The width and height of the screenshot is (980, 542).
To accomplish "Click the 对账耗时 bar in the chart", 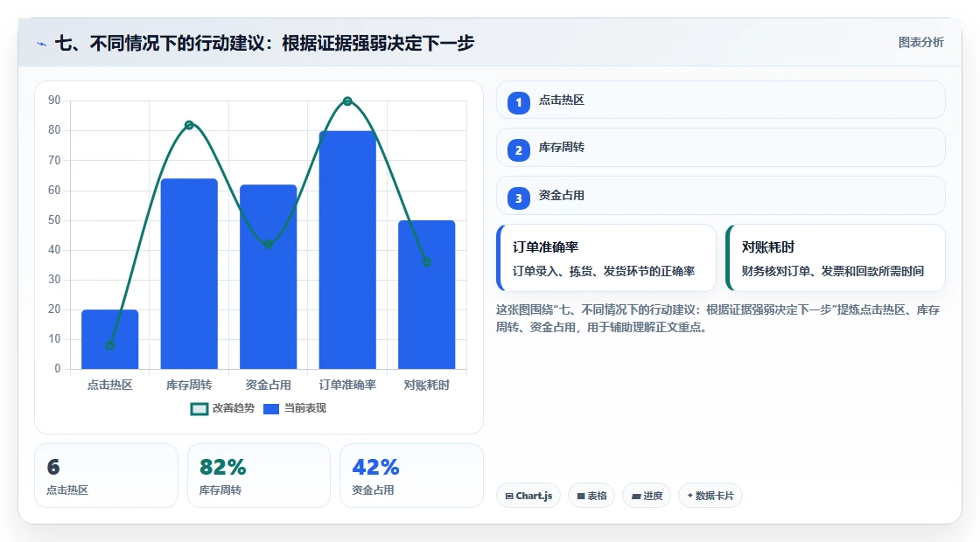I will point(427,295).
